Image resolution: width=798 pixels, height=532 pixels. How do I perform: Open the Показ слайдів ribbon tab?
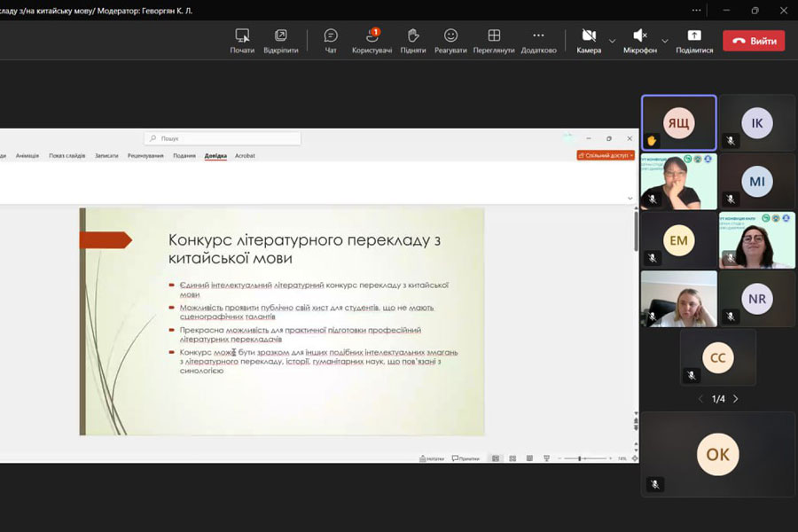[x=67, y=156]
